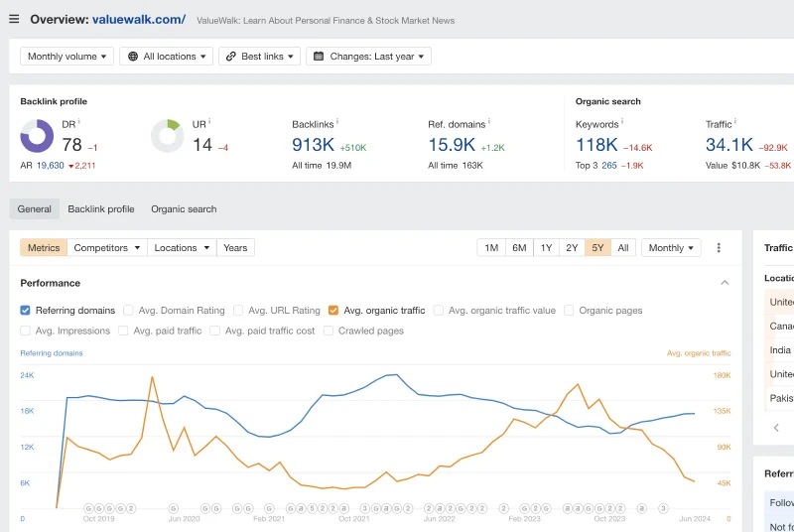Enable the Avg. Impressions checkbox
Screen dimensions: 794x532
(x=26, y=331)
